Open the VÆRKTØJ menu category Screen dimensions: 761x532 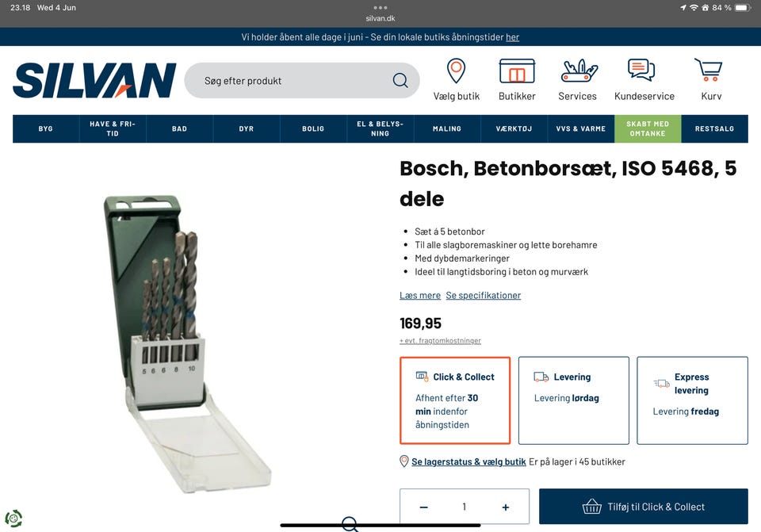pyautogui.click(x=514, y=128)
